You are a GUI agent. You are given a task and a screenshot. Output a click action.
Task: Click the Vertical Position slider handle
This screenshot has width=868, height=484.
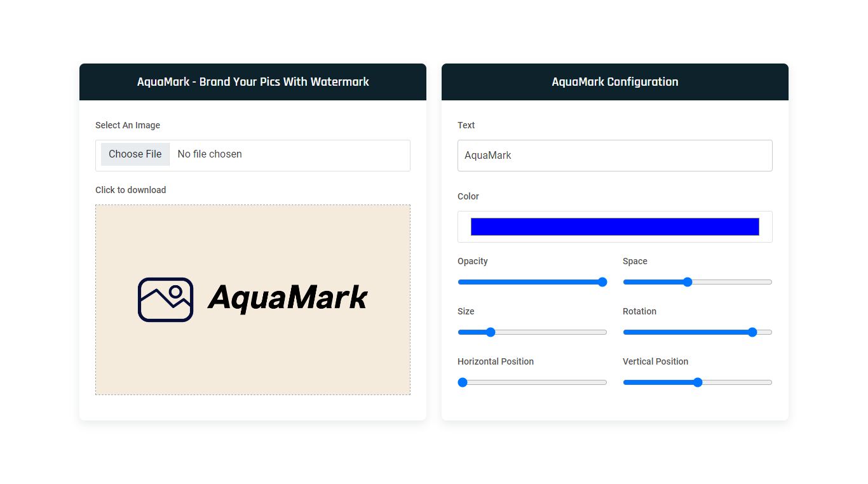click(x=697, y=382)
